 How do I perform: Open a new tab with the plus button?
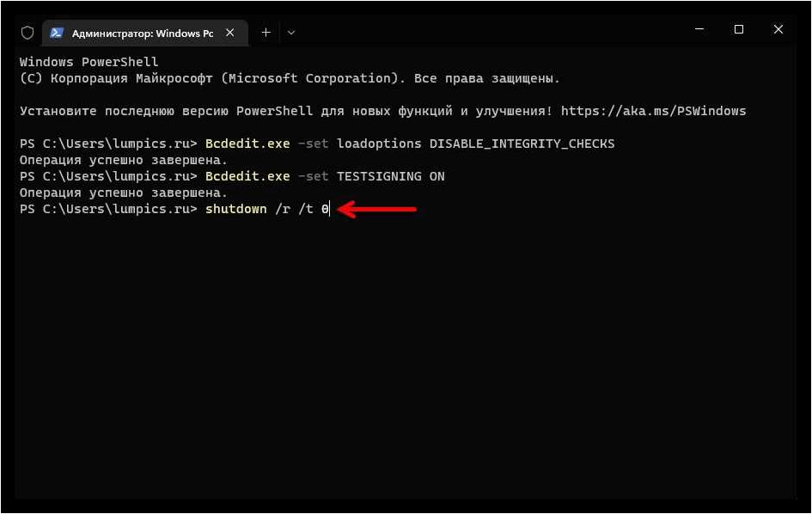266,33
